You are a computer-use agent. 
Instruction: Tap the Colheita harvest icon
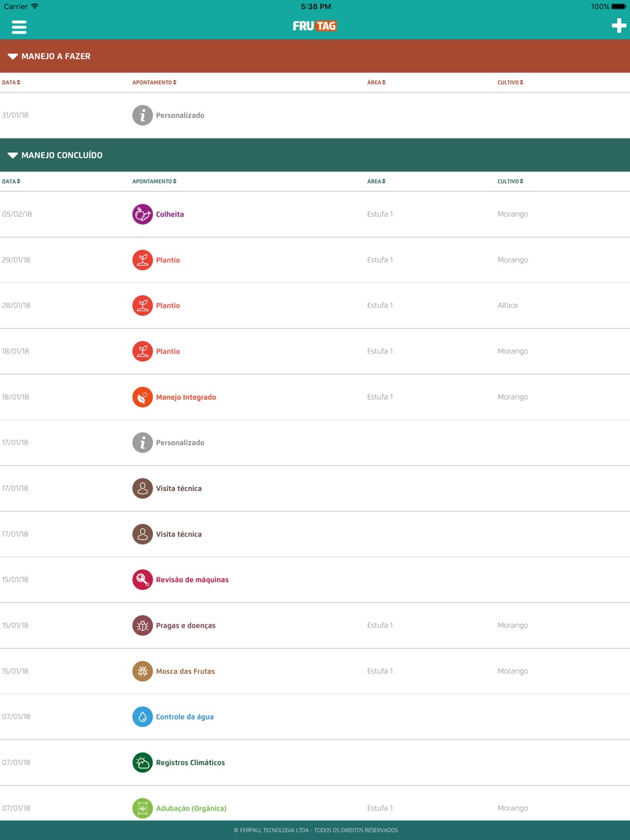pos(143,214)
